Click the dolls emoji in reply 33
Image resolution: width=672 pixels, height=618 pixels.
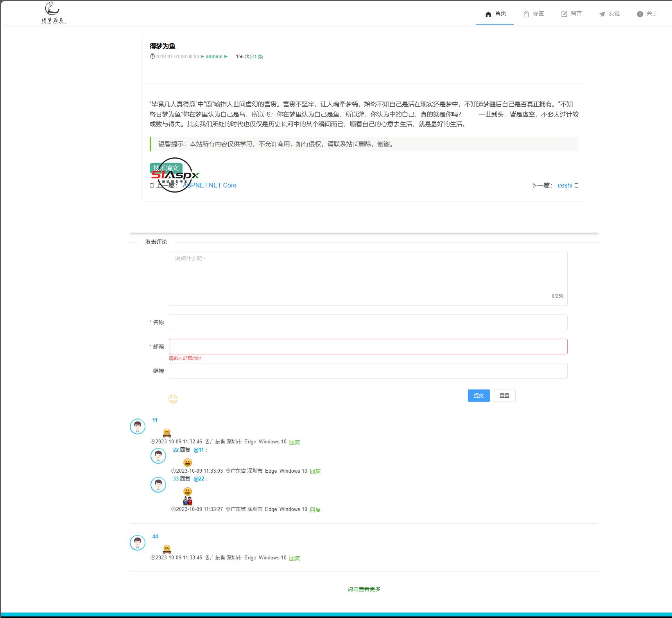[188, 501]
